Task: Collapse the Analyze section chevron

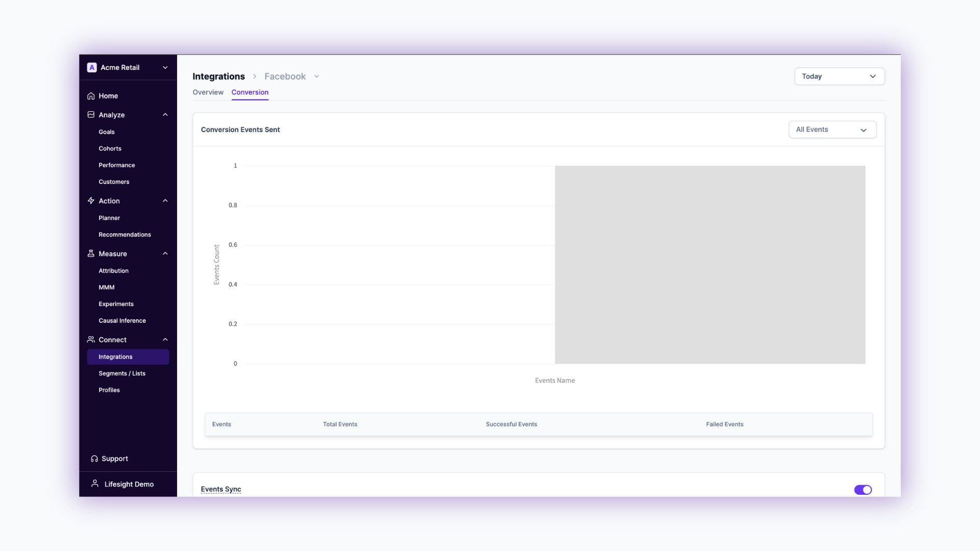Action: pyautogui.click(x=165, y=115)
